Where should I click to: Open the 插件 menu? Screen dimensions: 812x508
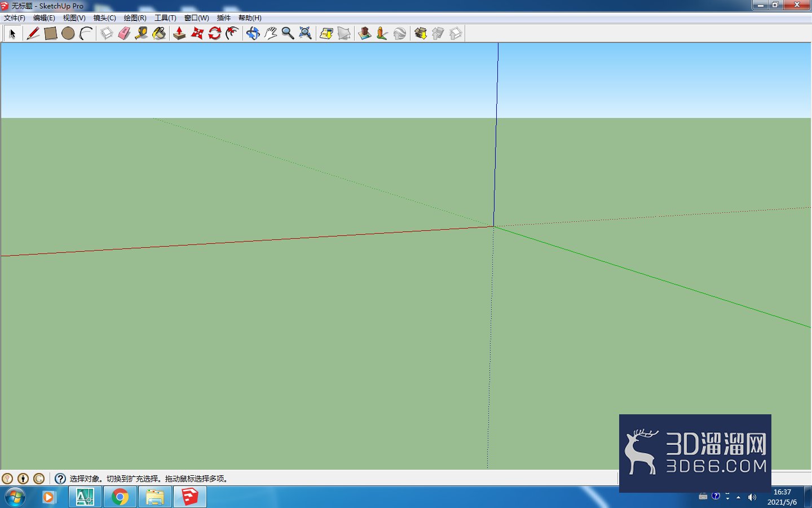tap(223, 18)
